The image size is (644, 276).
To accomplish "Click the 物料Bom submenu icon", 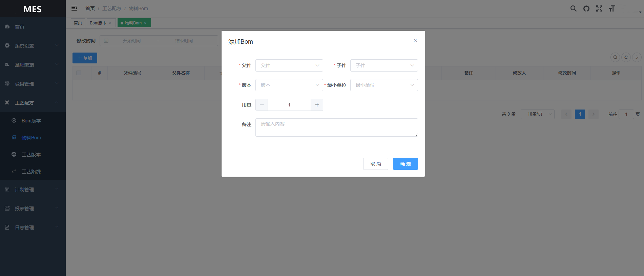I will [14, 137].
